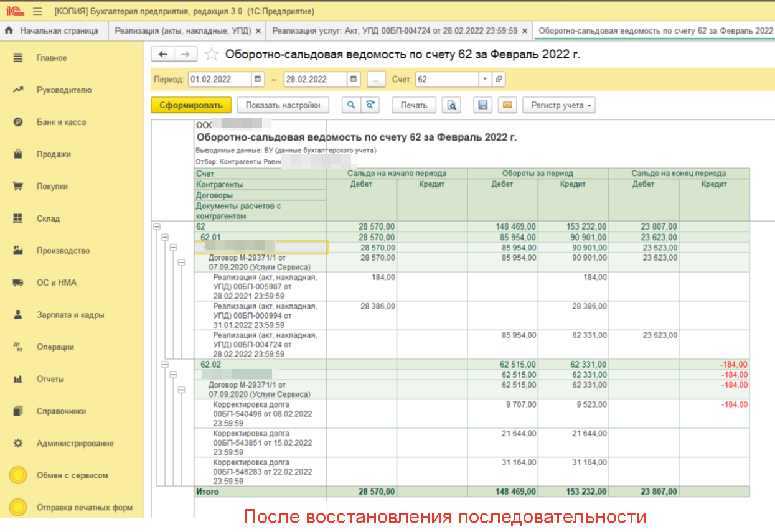The height and width of the screenshot is (532, 775).
Task: Open ОС и НМА truck icon
Action: coord(18,282)
